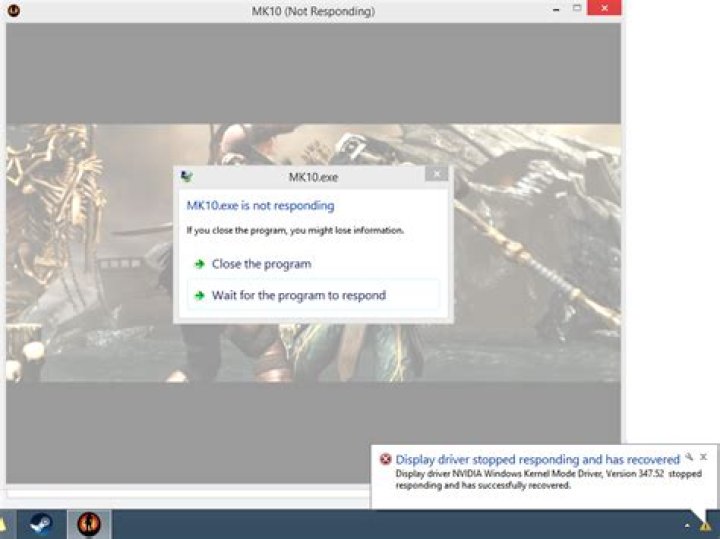Click 'If you close the program' message text
The width and height of the screenshot is (720, 539).
point(295,230)
